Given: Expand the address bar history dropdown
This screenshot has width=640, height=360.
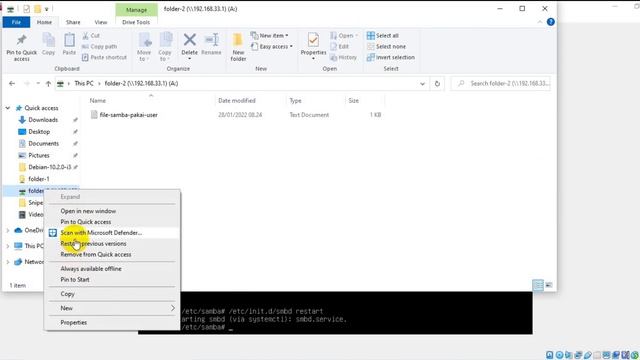Looking at the screenshot, I should click(x=422, y=84).
